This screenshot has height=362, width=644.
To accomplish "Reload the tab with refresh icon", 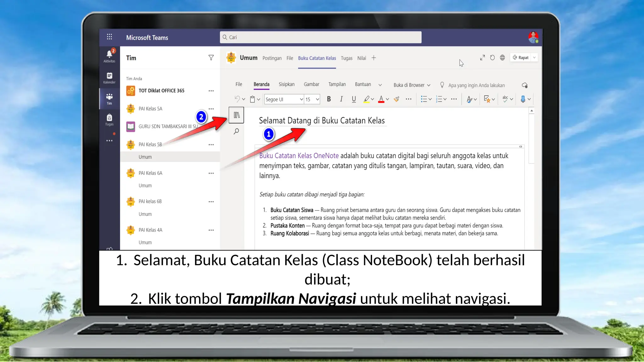I will 492,58.
